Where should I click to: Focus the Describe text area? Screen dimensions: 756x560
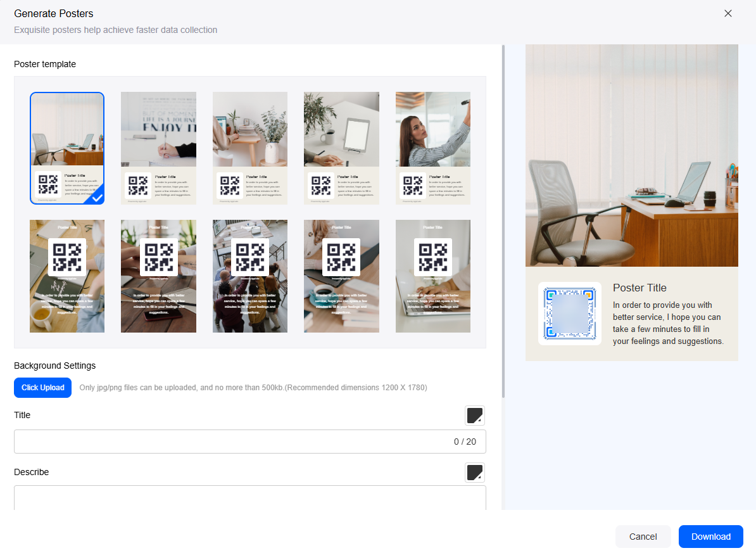[249, 498]
